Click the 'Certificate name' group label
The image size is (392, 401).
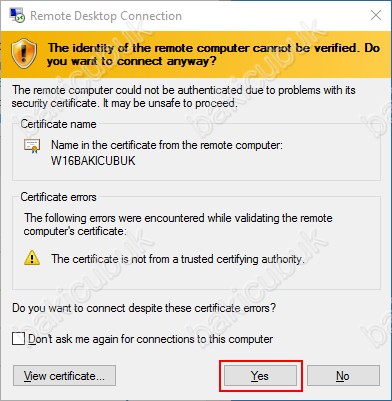(59, 124)
